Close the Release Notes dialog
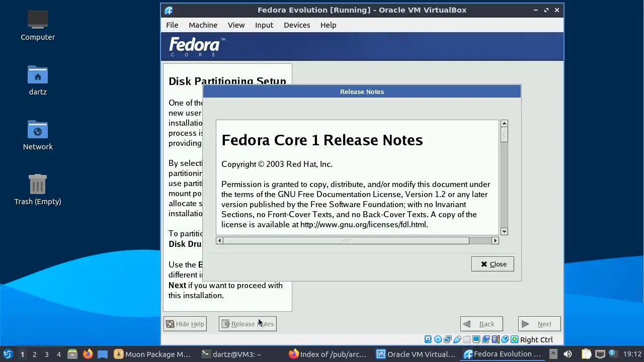This screenshot has width=644, height=362. 493,264
